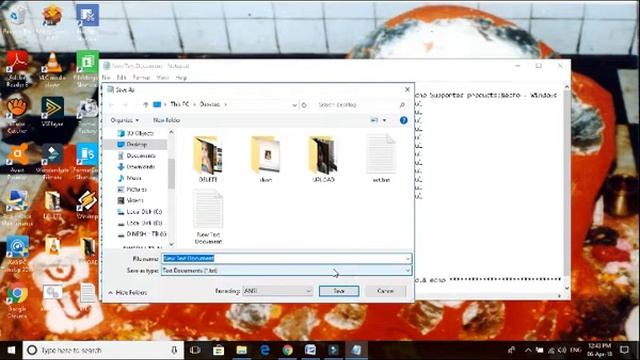Viewport: 640px width, 360px height.
Task: Click This PC in the address breadcrumb
Action: point(180,104)
